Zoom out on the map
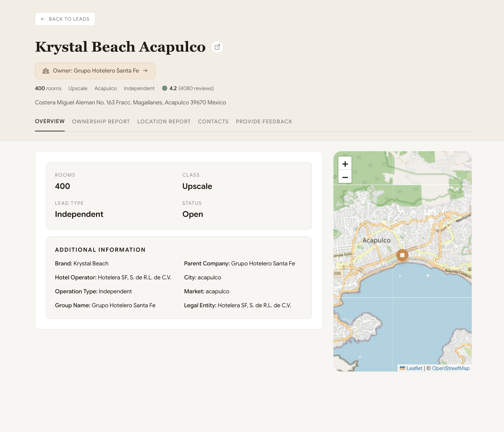The width and height of the screenshot is (504, 432). (x=345, y=177)
